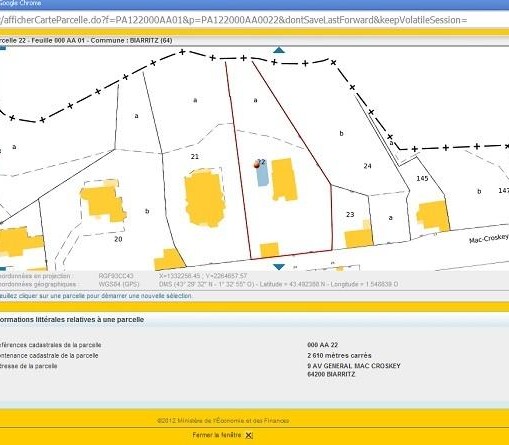Screen dimensions: 509x445
Task: Select parcel number 23 on the map
Action: click(350, 214)
